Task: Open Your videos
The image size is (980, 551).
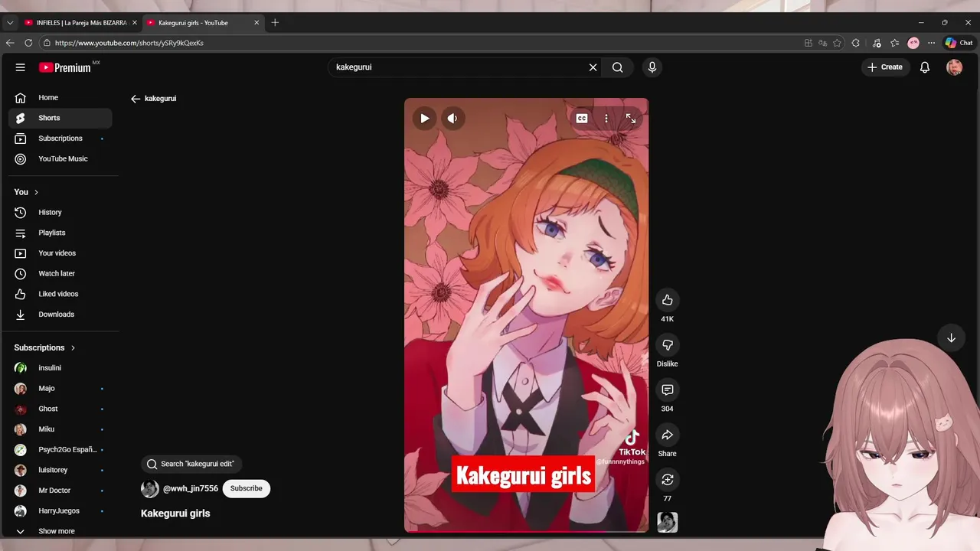Action: 60,253
